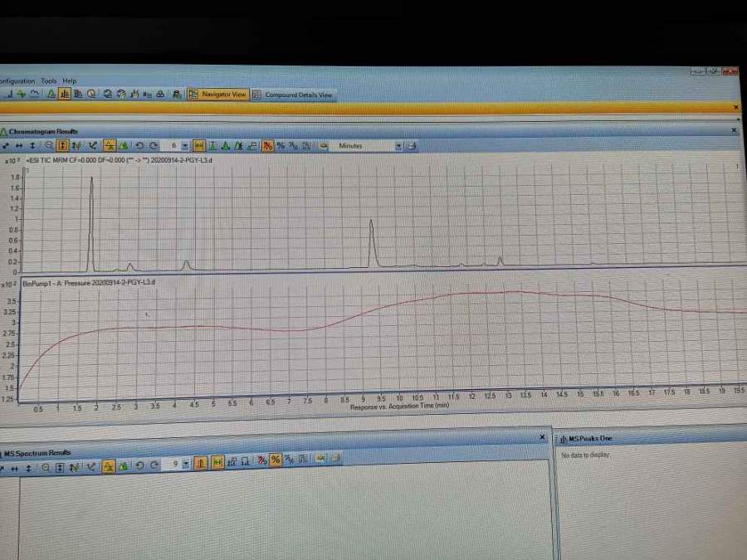Toggle highlighted percent scale button in Chromatogram toolbar

268,146
